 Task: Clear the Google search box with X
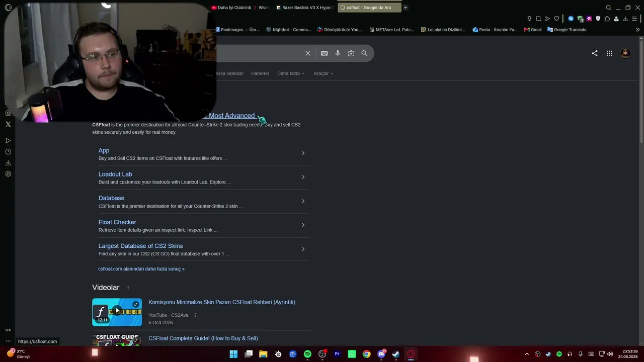(308, 53)
